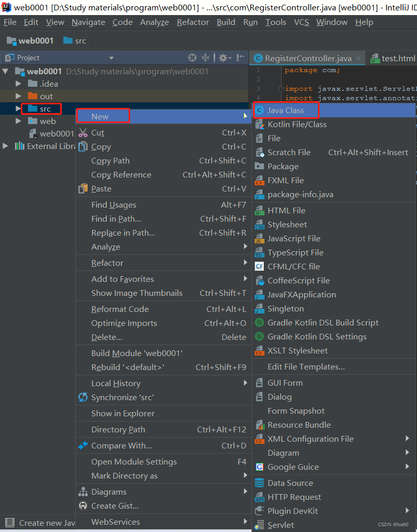Collapse the web0001 project root node

coord(5,72)
